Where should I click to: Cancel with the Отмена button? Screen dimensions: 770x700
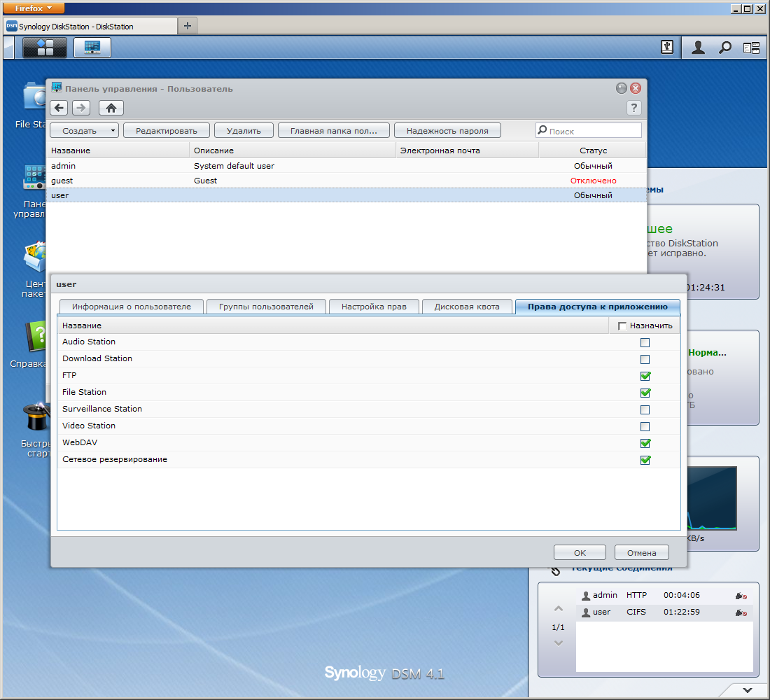(641, 552)
